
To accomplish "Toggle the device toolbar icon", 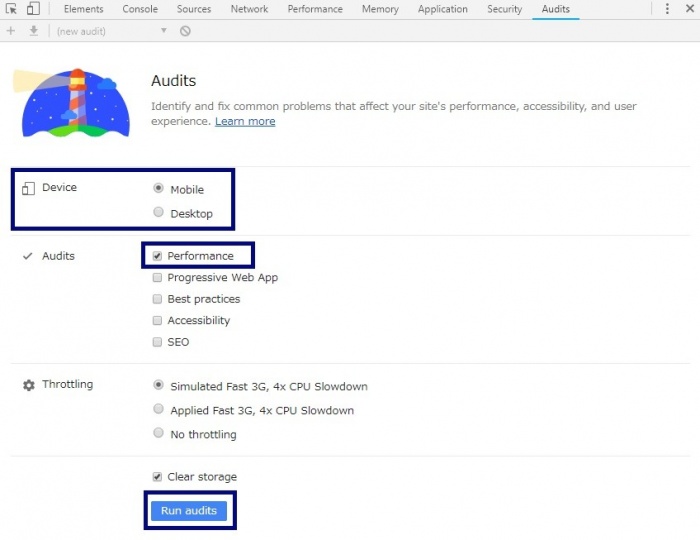I will click(x=33, y=9).
